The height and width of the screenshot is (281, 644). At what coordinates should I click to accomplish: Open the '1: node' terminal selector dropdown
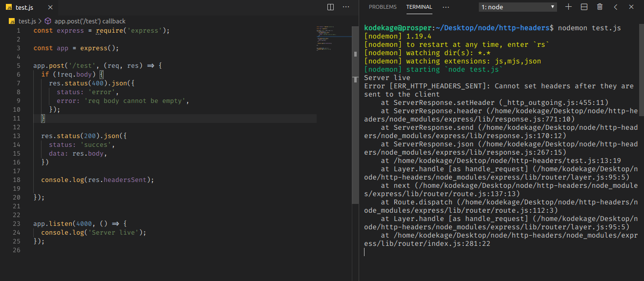(x=518, y=7)
